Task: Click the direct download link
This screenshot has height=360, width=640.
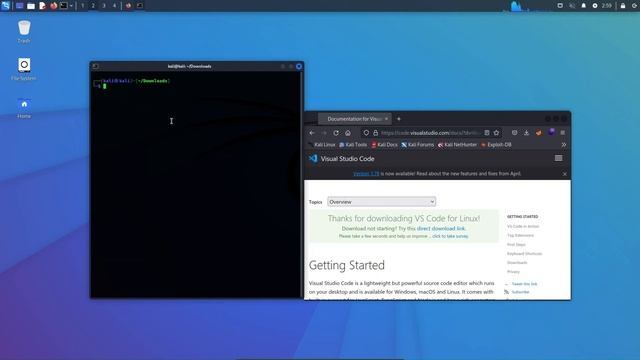Action: click(441, 229)
